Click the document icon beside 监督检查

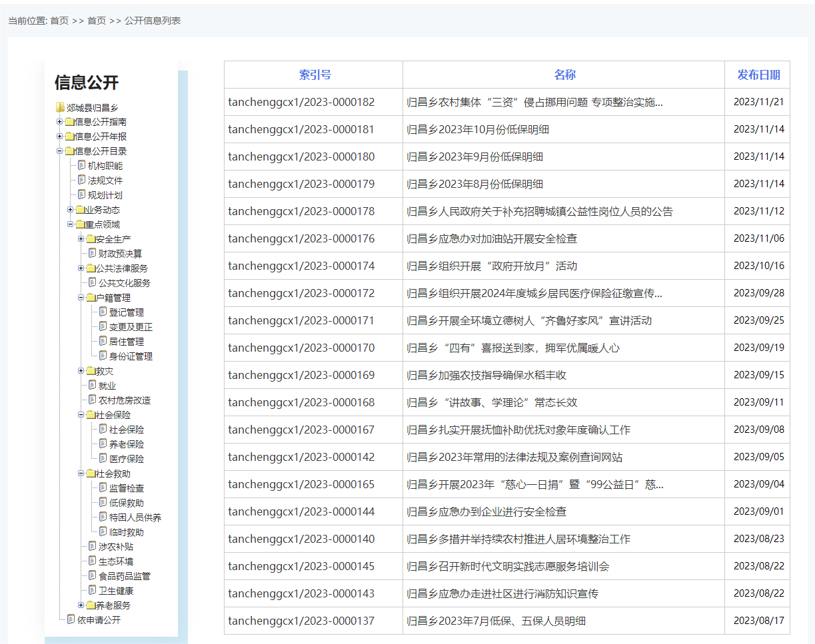click(103, 487)
